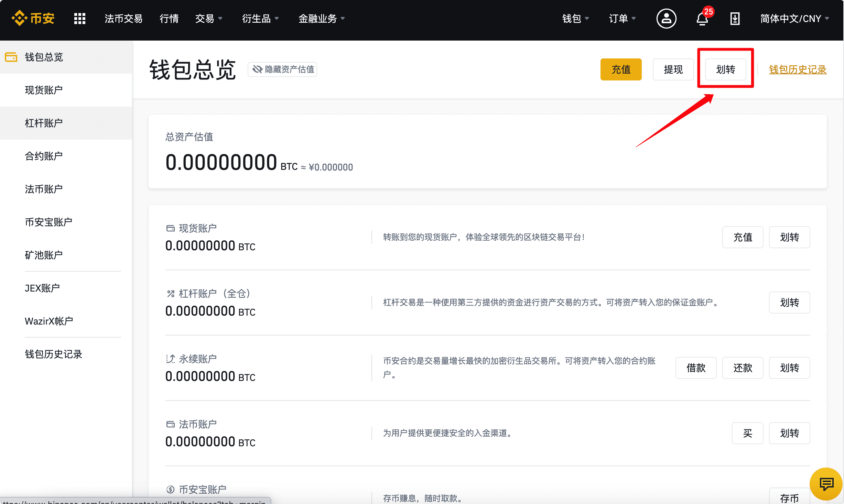Click the Binance logo
The image size is (844, 504).
pos(33,18)
